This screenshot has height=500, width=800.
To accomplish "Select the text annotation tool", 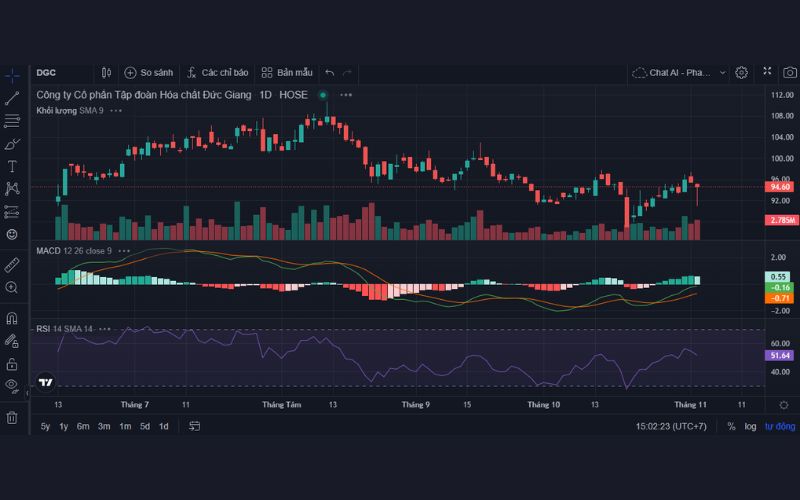I will [x=12, y=166].
